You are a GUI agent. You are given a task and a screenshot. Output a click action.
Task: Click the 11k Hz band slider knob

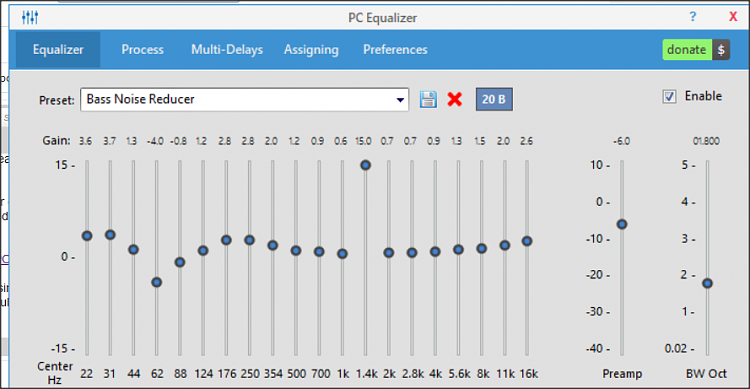point(505,245)
